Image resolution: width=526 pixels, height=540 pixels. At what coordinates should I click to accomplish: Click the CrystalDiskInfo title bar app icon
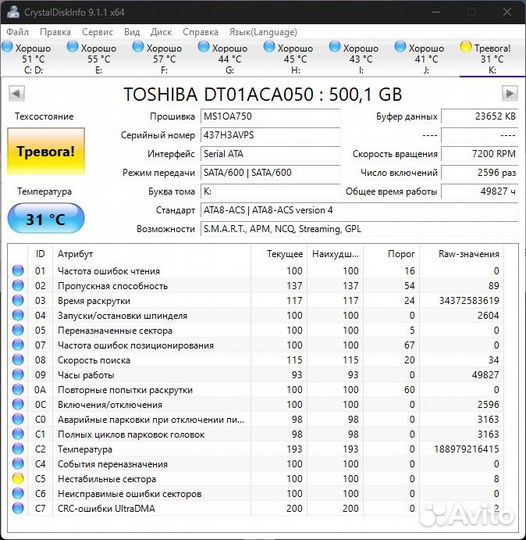13,12
